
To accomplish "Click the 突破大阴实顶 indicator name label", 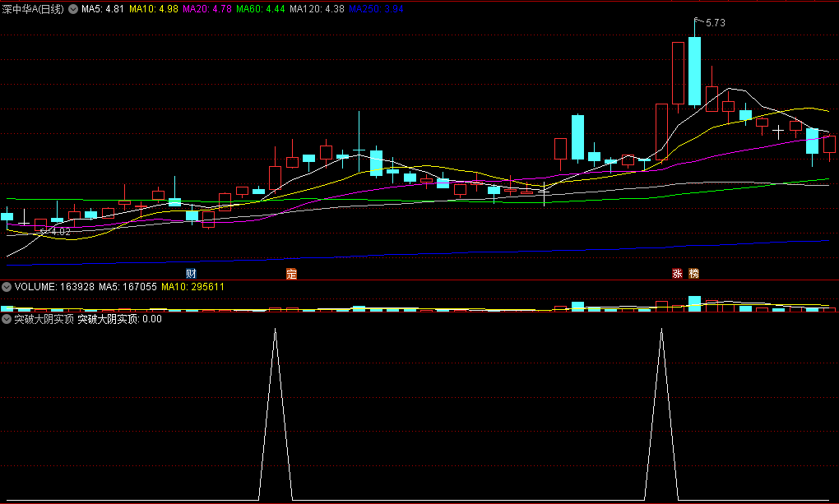I will (44, 319).
